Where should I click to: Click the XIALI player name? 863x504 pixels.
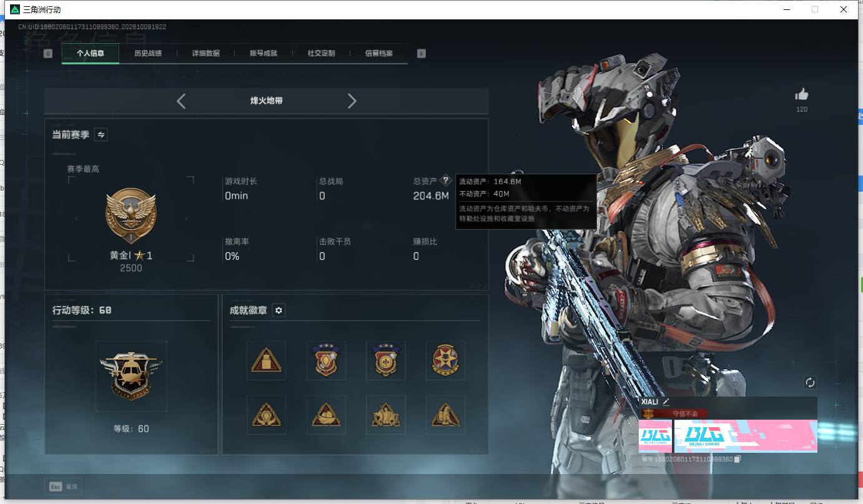[x=650, y=402]
